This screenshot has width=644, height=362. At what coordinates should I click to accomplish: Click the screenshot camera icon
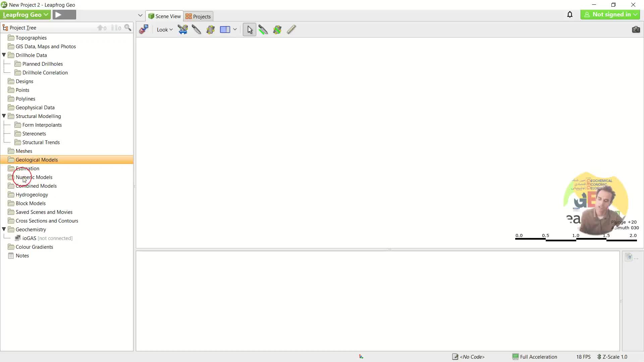coord(636,29)
